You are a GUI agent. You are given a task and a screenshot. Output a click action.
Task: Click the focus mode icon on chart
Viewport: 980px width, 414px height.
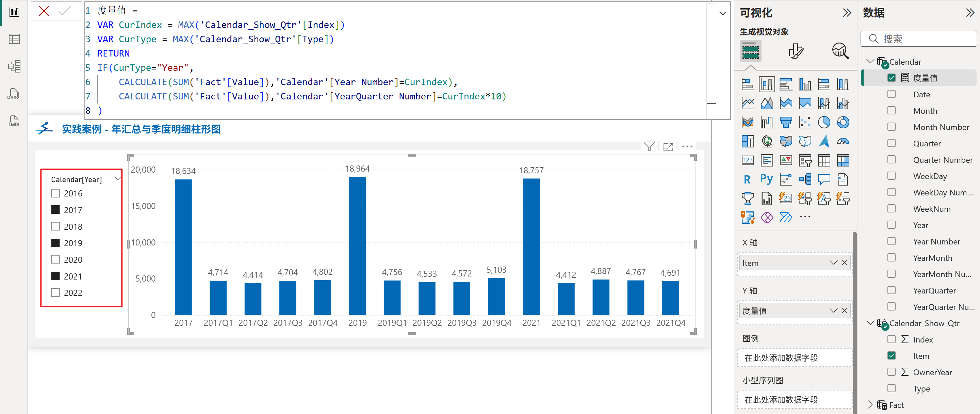[x=668, y=146]
